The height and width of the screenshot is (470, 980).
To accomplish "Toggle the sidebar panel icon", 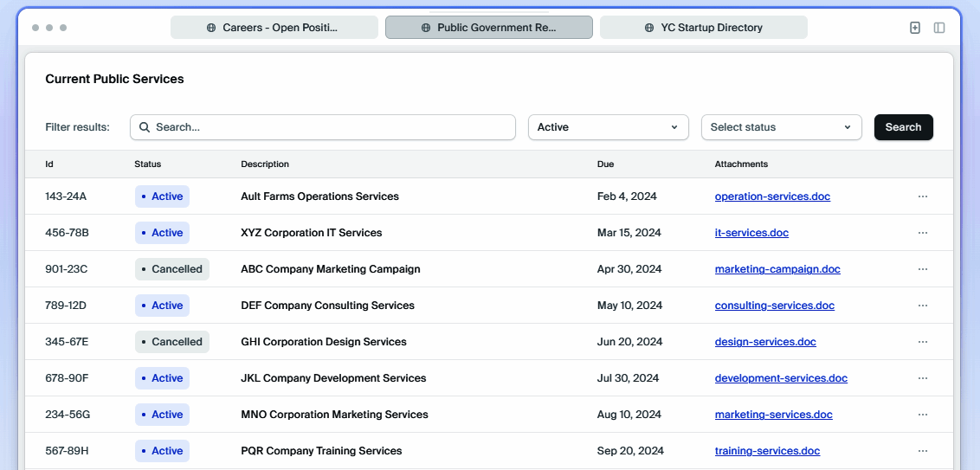I will [939, 28].
